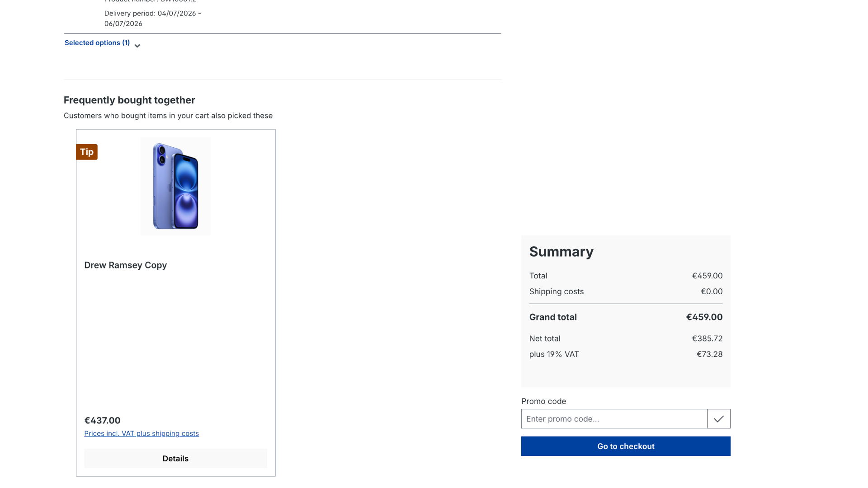Click the Delivery period date text
The image size is (868, 488).
[x=153, y=19]
